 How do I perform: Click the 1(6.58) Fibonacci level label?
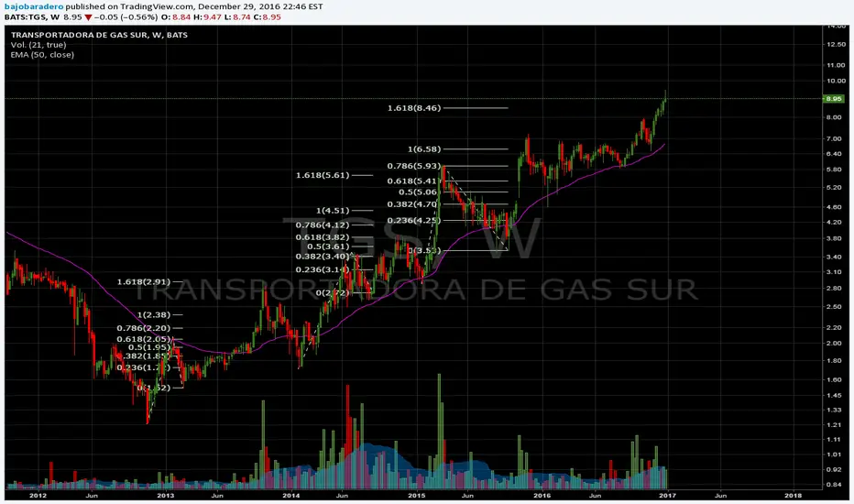click(x=424, y=148)
